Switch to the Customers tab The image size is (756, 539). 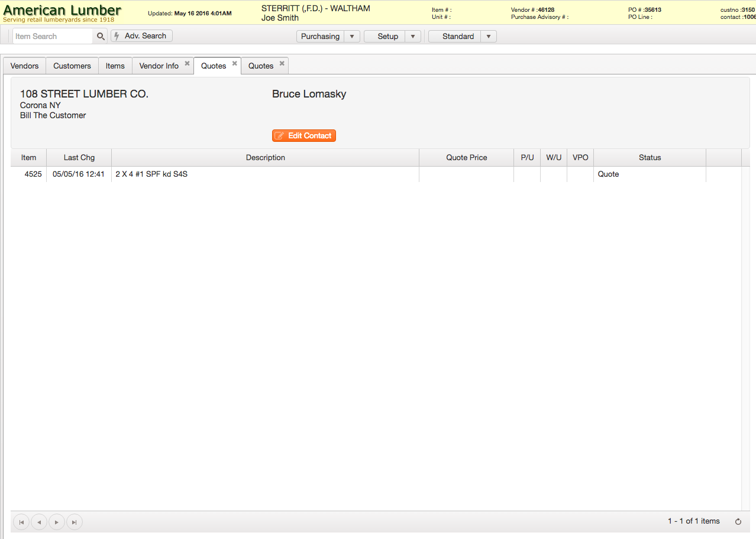pyautogui.click(x=72, y=66)
